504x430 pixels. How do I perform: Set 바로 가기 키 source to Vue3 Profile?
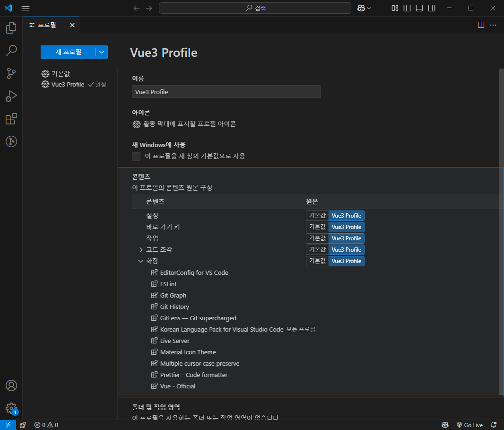(x=346, y=227)
